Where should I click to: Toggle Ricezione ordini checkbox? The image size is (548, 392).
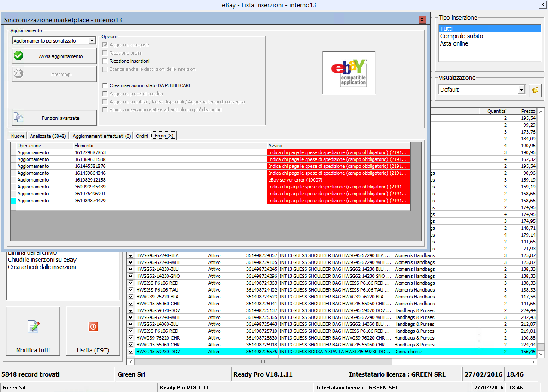pos(105,53)
